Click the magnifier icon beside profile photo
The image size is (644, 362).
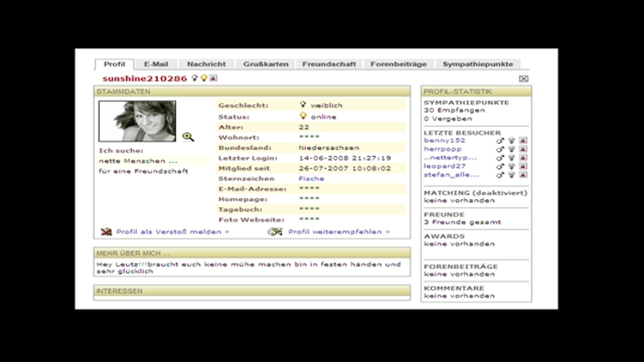[188, 136]
